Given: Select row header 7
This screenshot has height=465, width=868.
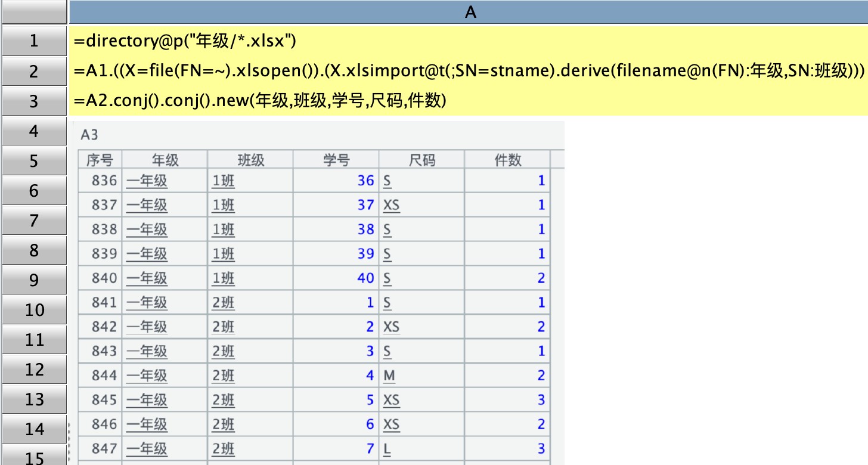Looking at the screenshot, I should tap(33, 220).
